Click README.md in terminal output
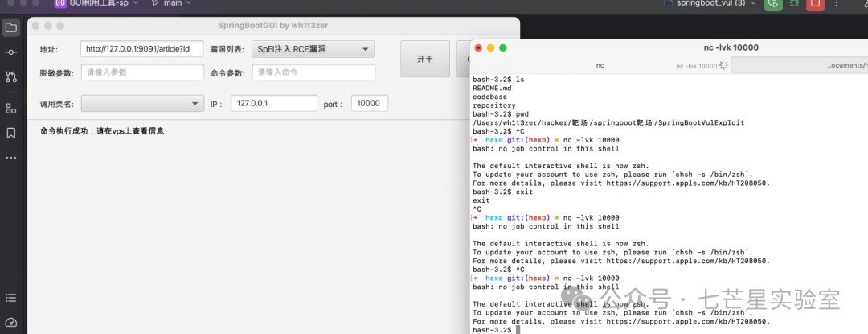The height and width of the screenshot is (334, 868). 492,88
